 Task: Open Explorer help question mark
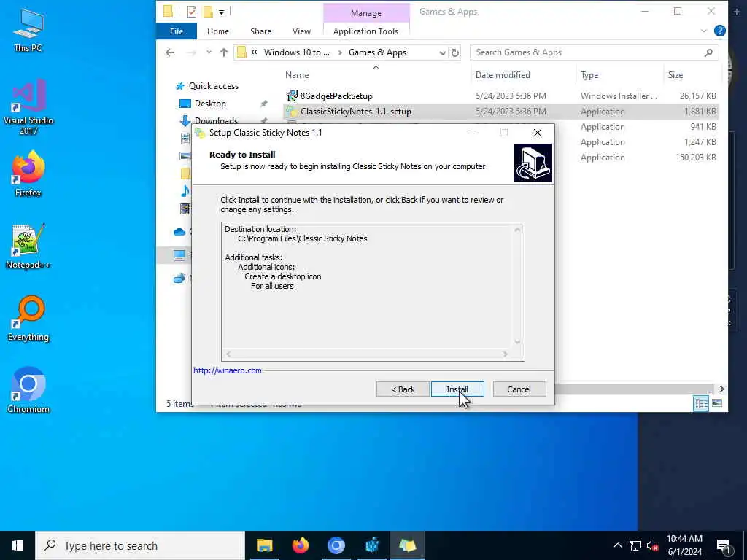(720, 31)
